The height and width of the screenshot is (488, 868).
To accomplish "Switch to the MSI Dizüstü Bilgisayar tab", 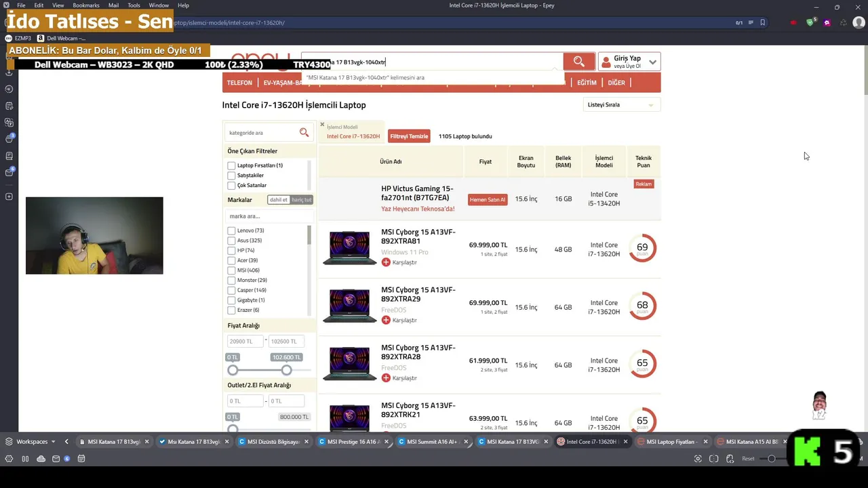I will (273, 442).
